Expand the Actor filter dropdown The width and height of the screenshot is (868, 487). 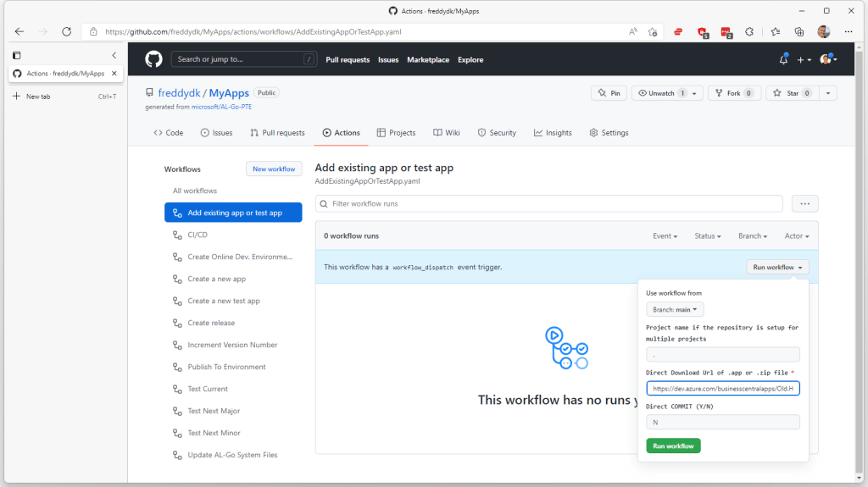pos(796,236)
